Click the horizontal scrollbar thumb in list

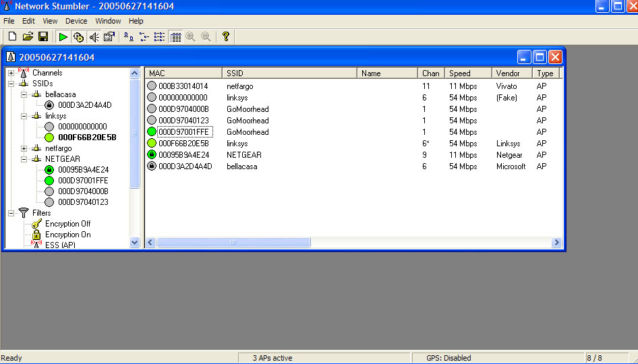pyautogui.click(x=233, y=243)
